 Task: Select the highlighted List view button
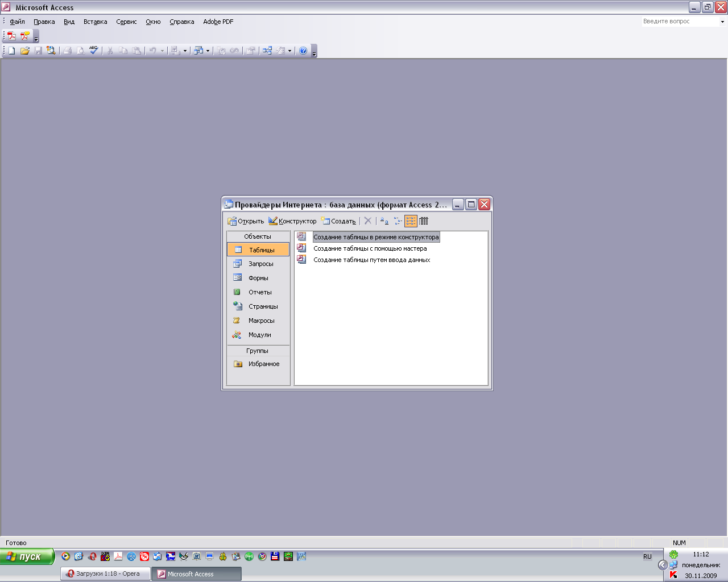coord(411,221)
